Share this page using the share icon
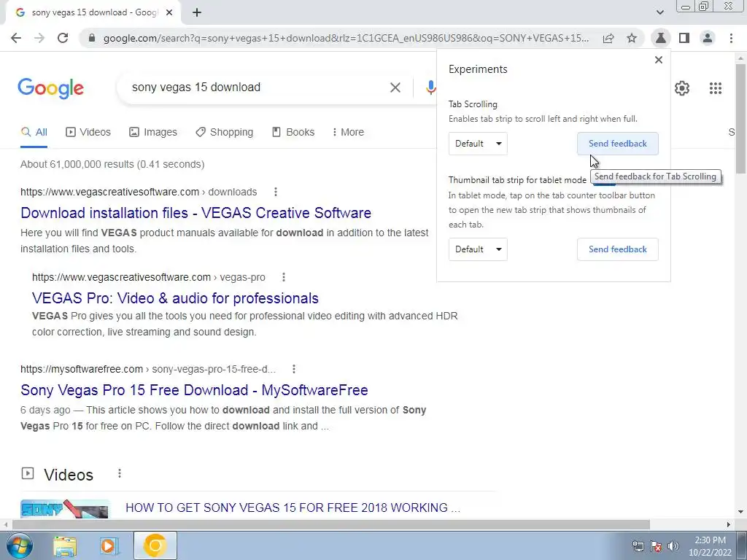 coord(608,38)
